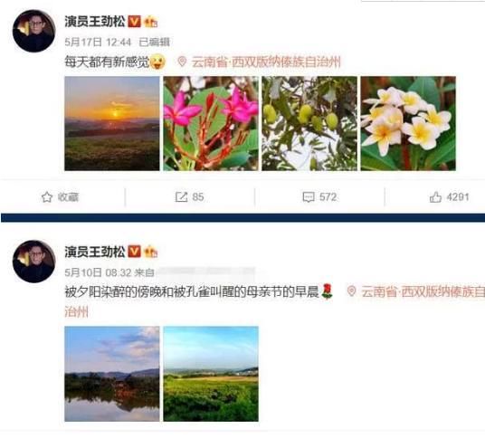Open the top profile avatar of 演员王劲松
The image size is (485, 448).
[34, 31]
